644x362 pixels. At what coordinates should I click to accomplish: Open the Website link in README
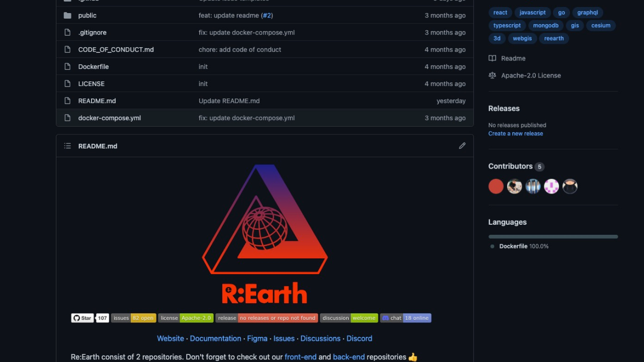click(171, 339)
